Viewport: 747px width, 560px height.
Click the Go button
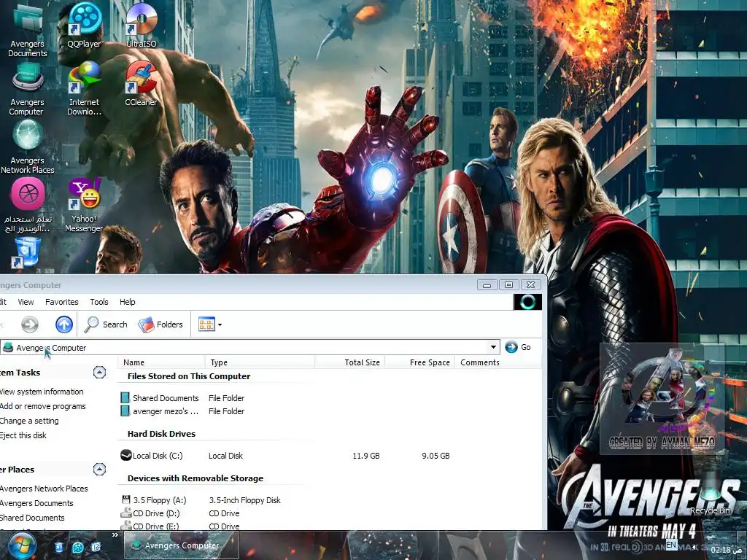(518, 347)
